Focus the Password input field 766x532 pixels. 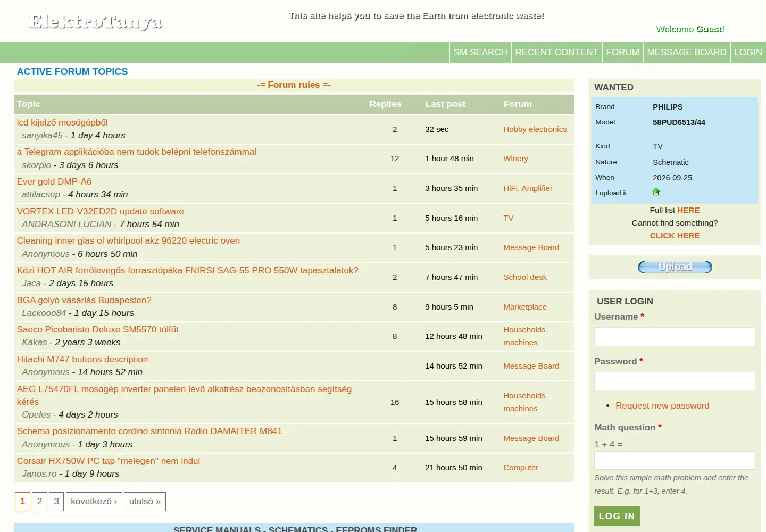(675, 381)
